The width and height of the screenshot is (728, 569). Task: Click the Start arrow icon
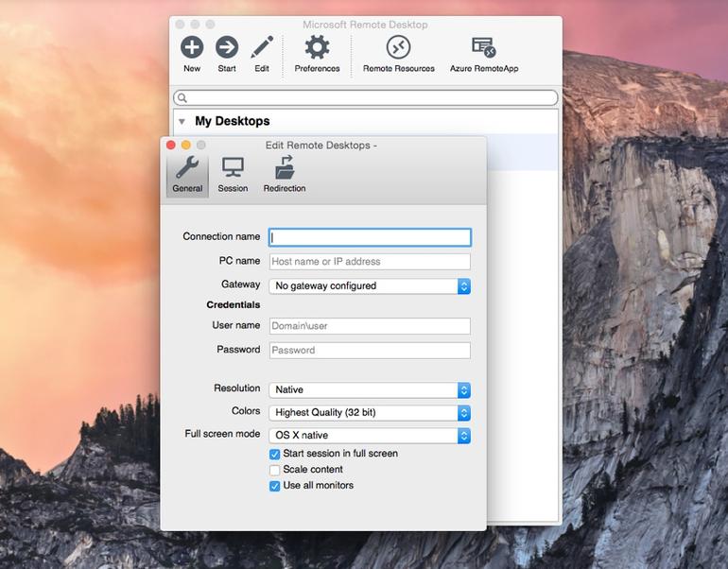point(227,47)
